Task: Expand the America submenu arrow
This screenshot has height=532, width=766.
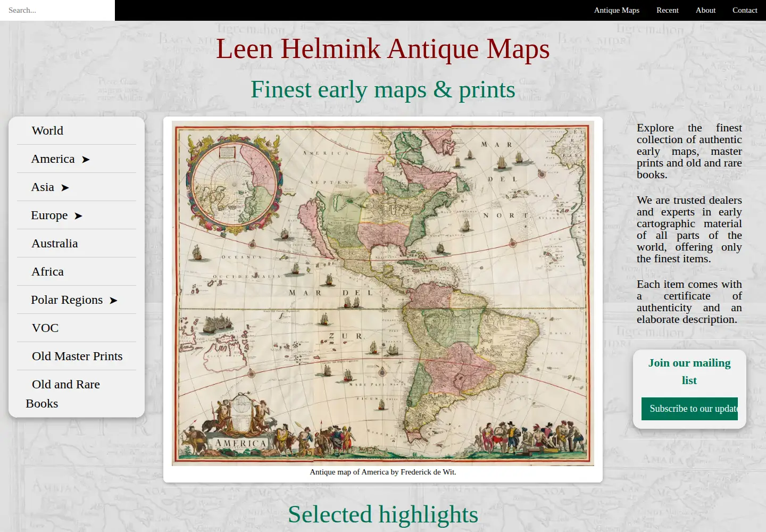Action: 86,160
